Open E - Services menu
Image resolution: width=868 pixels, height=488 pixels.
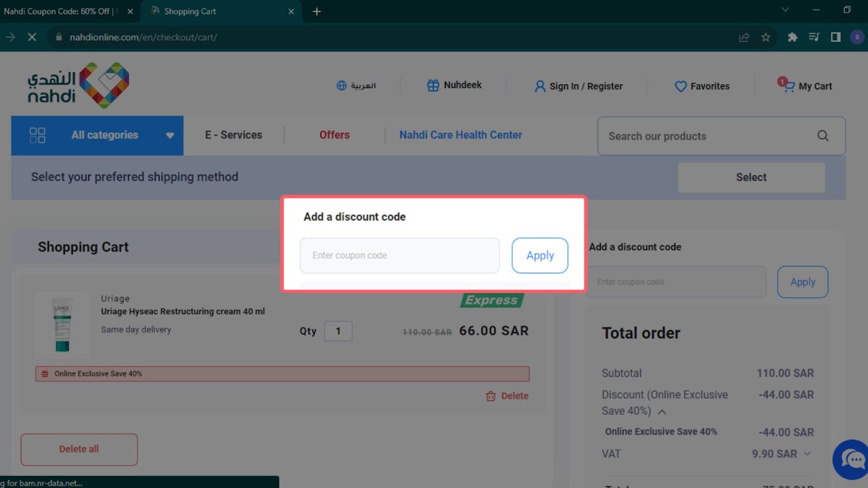click(x=233, y=135)
